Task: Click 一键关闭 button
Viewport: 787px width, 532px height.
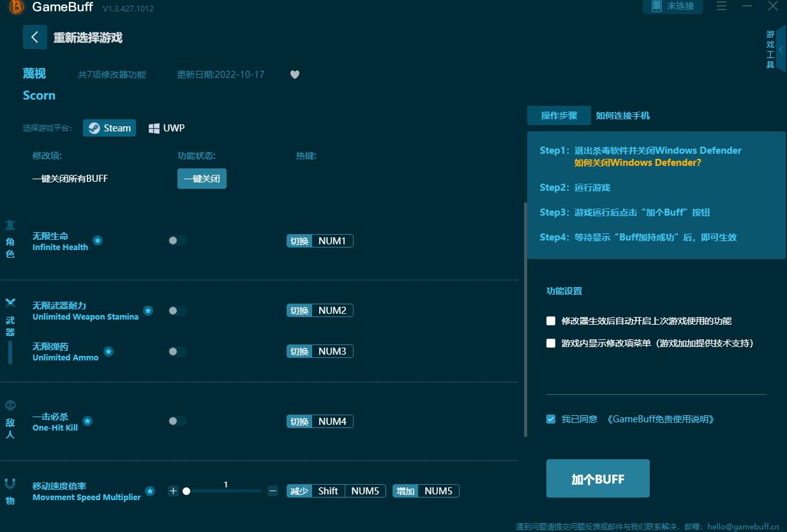Action: [202, 179]
